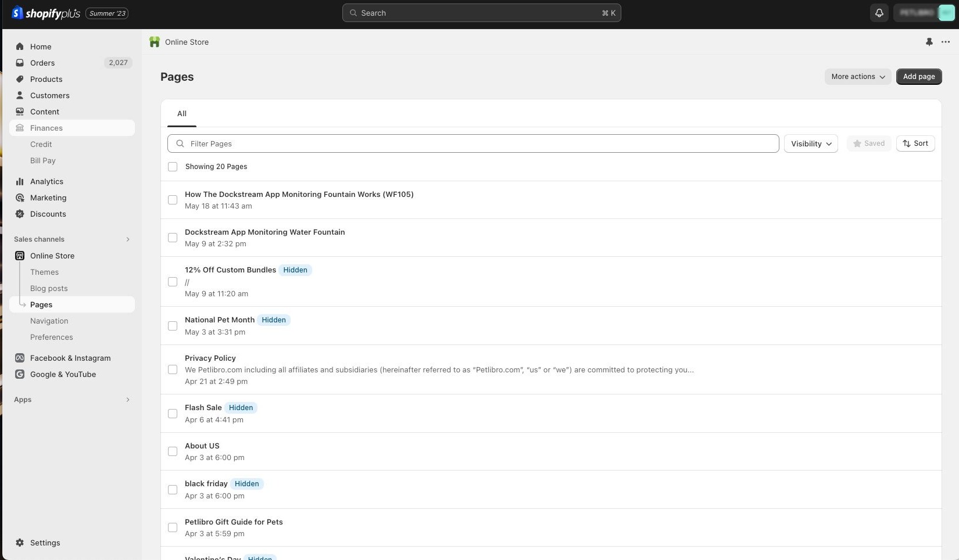Click the Summer '23 edition badge
Screen dimensions: 959x560
[107, 13]
